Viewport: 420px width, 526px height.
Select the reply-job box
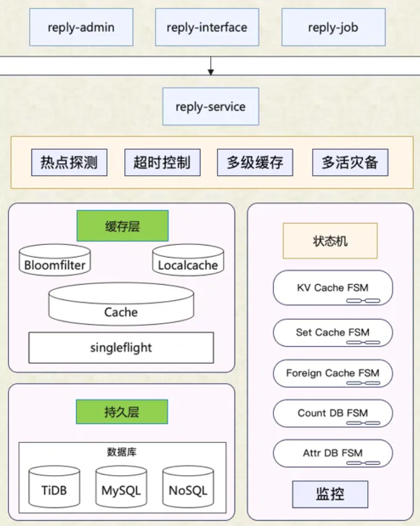pos(333,27)
